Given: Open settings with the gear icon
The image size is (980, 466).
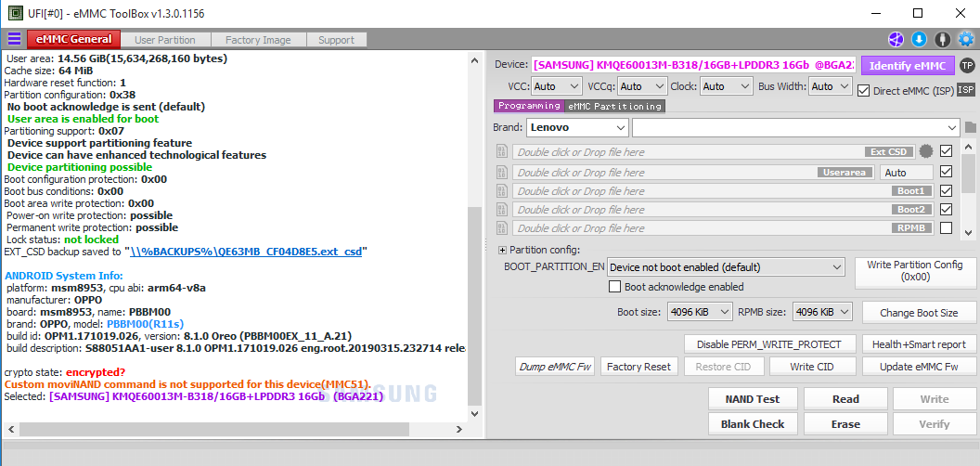Looking at the screenshot, I should pyautogui.click(x=966, y=39).
